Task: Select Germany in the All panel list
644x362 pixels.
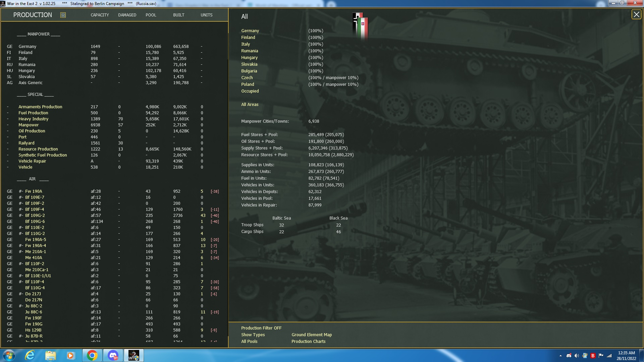Action: [250, 31]
